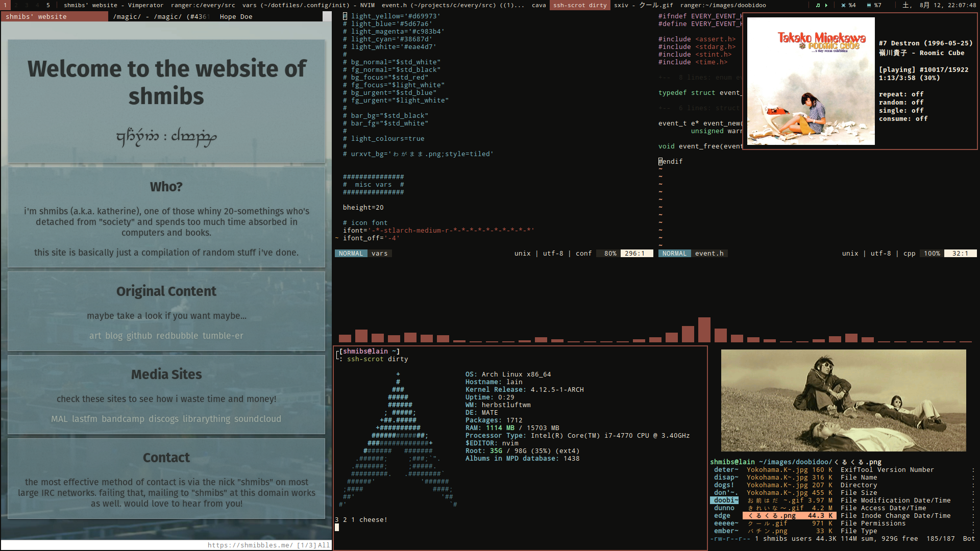Viewport: 980px width, 551px height.
Task: Open the 'lastfm' link
Action: [84, 419]
